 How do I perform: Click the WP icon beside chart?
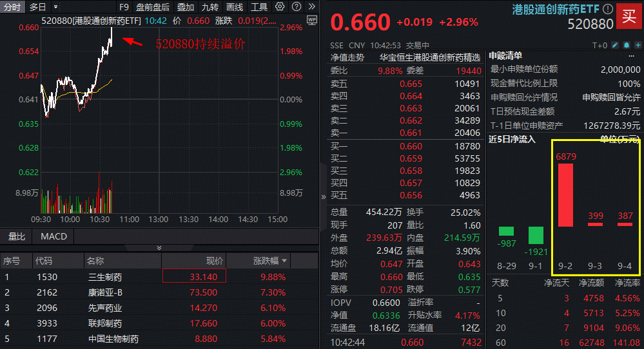(313, 21)
